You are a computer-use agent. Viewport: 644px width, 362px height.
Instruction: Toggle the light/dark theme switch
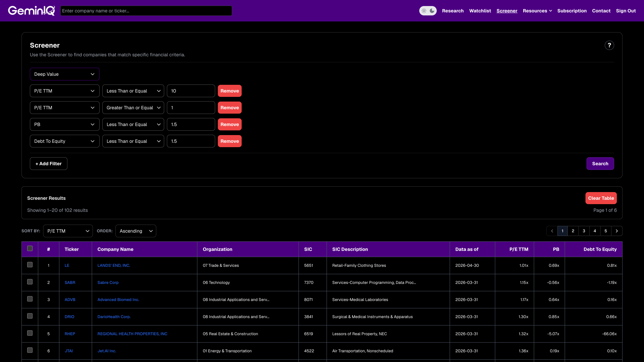(x=428, y=11)
